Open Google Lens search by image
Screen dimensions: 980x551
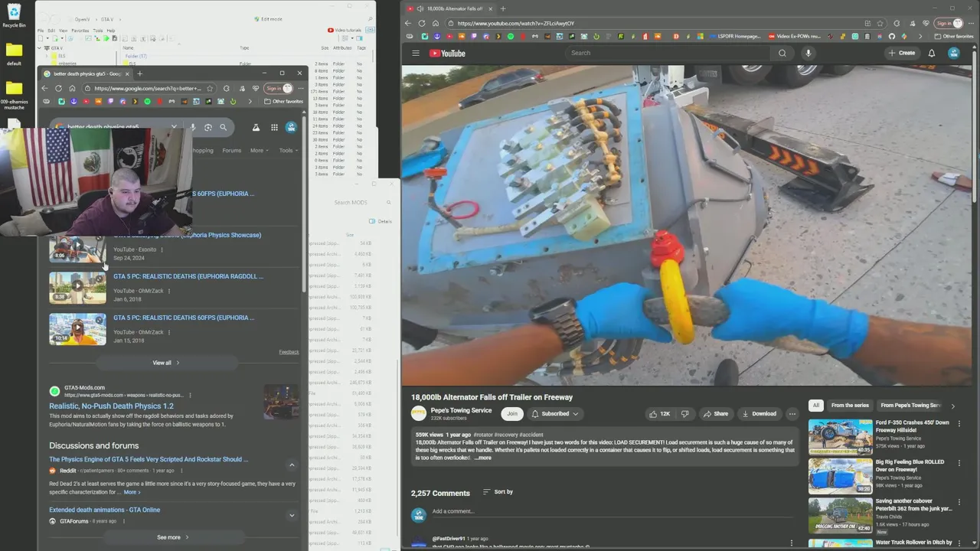[207, 127]
